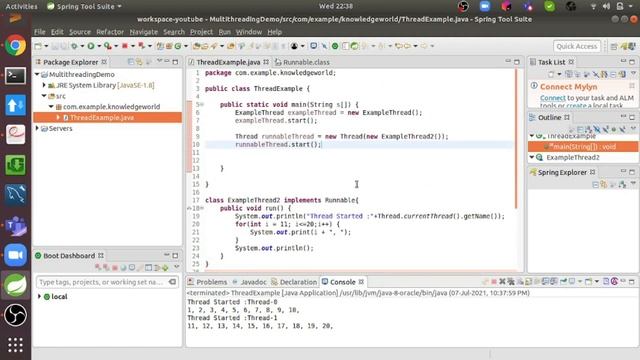The image size is (640, 360).
Task: Switch to the Declaration tab
Action: pyautogui.click(x=294, y=282)
